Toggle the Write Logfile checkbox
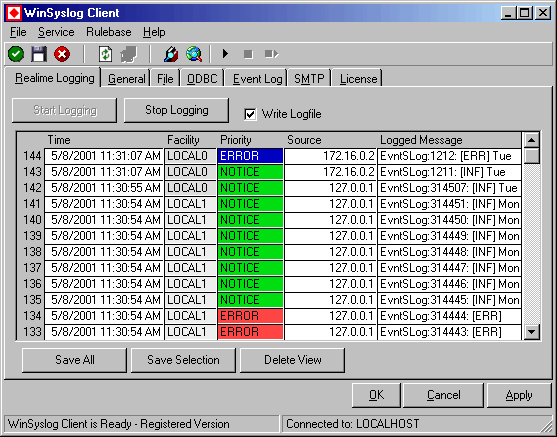Screen dimensions: 557x437 click(250, 114)
